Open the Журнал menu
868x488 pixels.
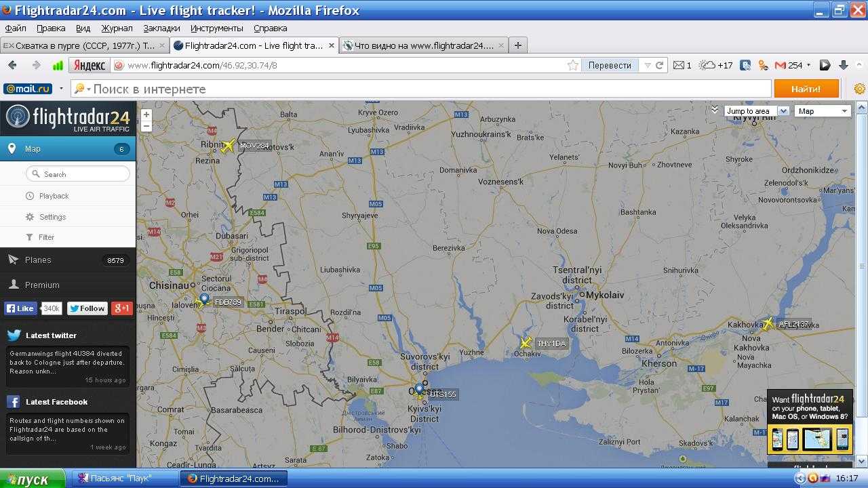[x=117, y=28]
